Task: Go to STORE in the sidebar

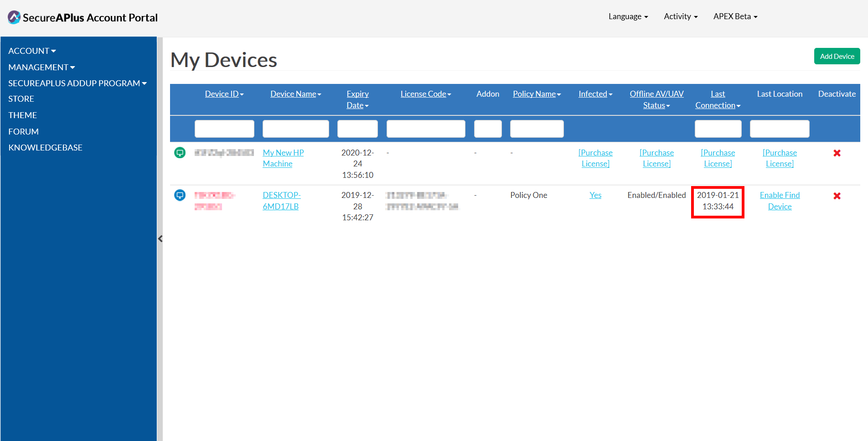Action: pyautogui.click(x=21, y=99)
